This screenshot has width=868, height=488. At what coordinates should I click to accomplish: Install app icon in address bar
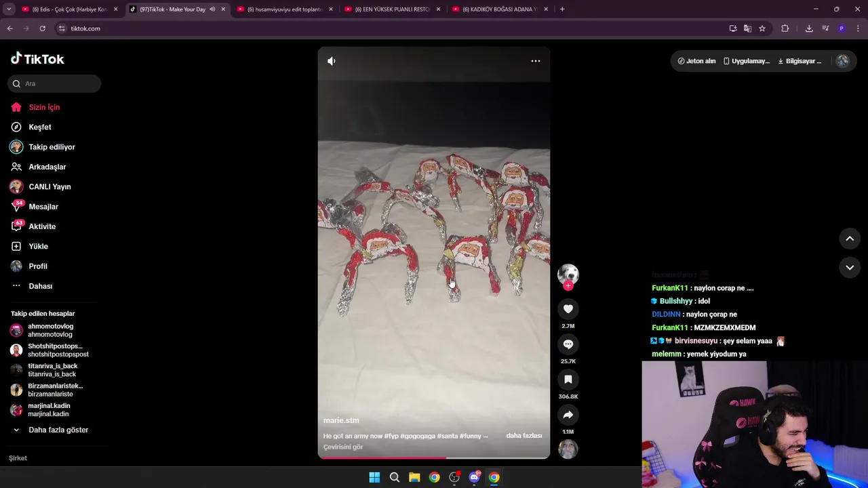click(x=733, y=28)
